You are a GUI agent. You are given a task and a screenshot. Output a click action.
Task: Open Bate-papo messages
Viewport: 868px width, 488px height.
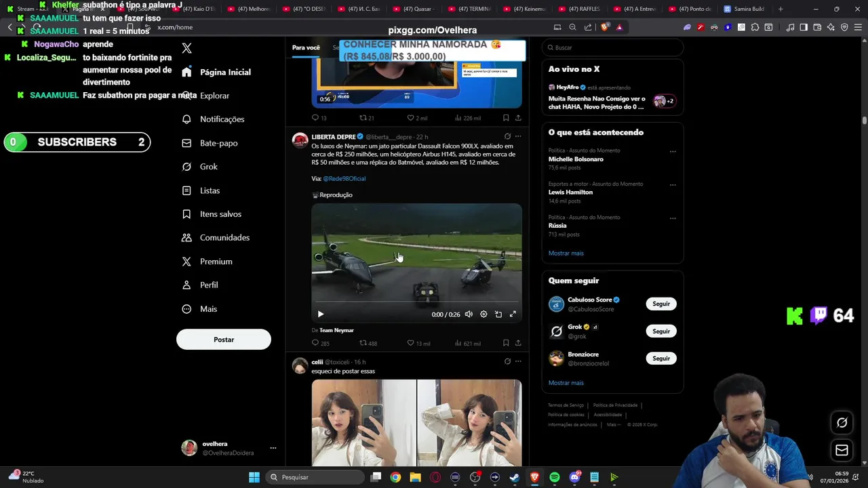coord(210,143)
